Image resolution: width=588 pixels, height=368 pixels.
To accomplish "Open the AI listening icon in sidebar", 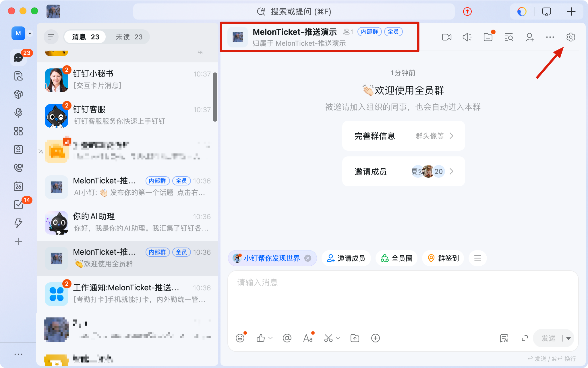I will (x=18, y=113).
